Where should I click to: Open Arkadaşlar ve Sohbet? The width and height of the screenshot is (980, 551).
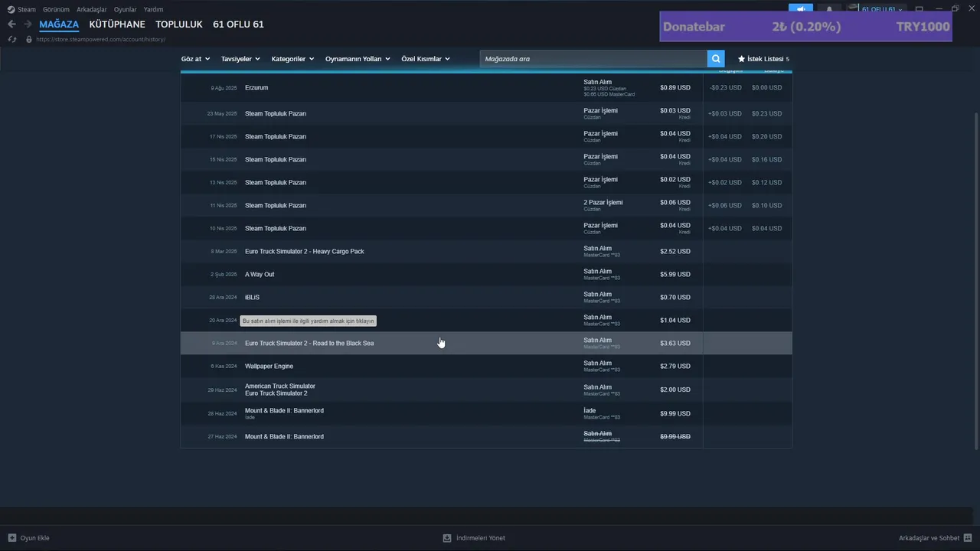[936, 538]
